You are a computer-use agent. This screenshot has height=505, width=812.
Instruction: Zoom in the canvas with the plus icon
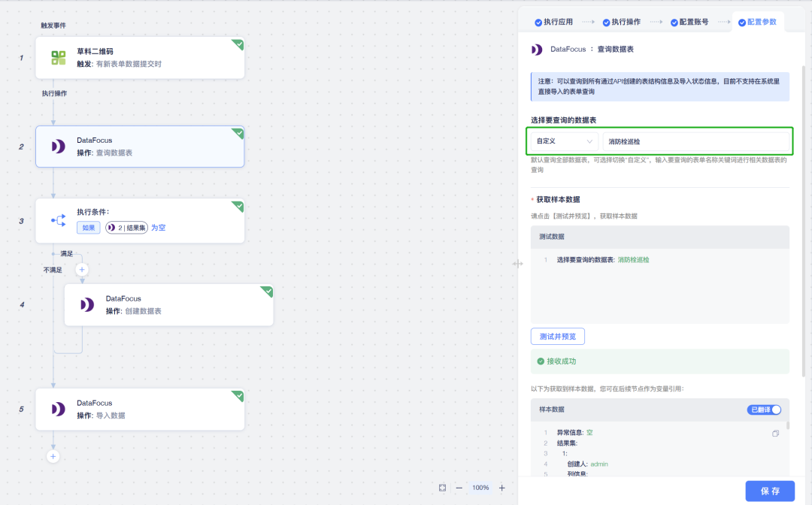pyautogui.click(x=501, y=488)
